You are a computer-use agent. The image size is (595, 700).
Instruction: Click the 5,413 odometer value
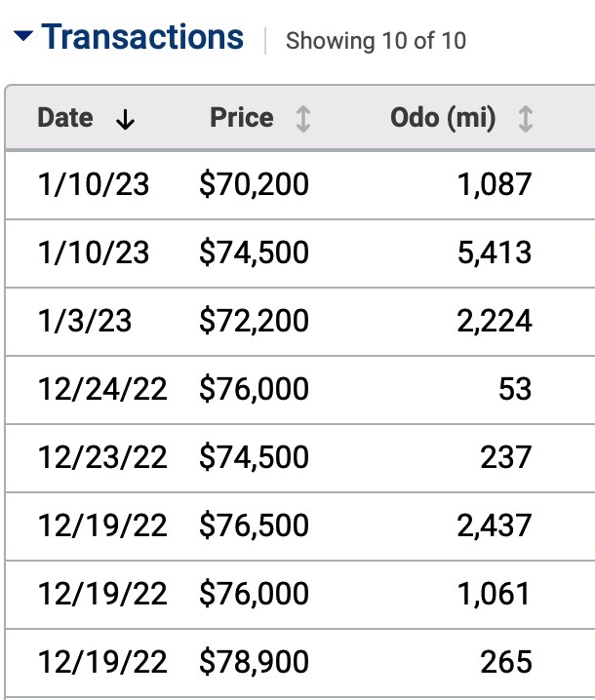coord(495,253)
